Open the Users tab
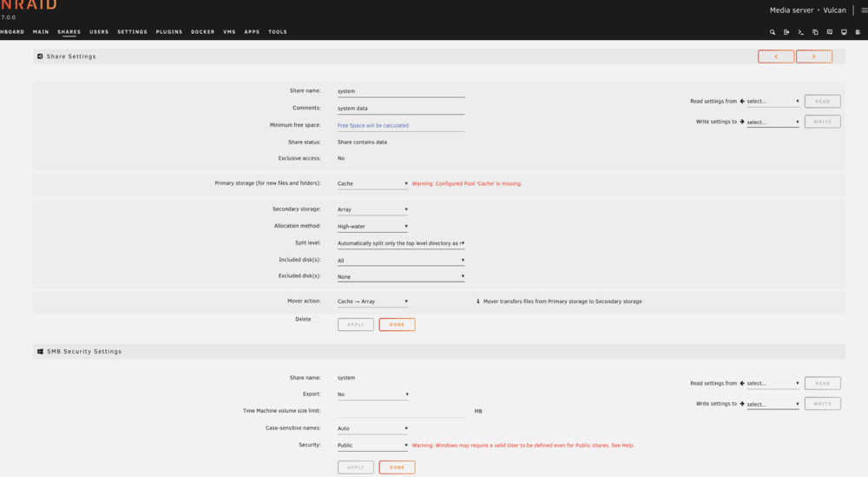This screenshot has height=477, width=868. point(99,32)
